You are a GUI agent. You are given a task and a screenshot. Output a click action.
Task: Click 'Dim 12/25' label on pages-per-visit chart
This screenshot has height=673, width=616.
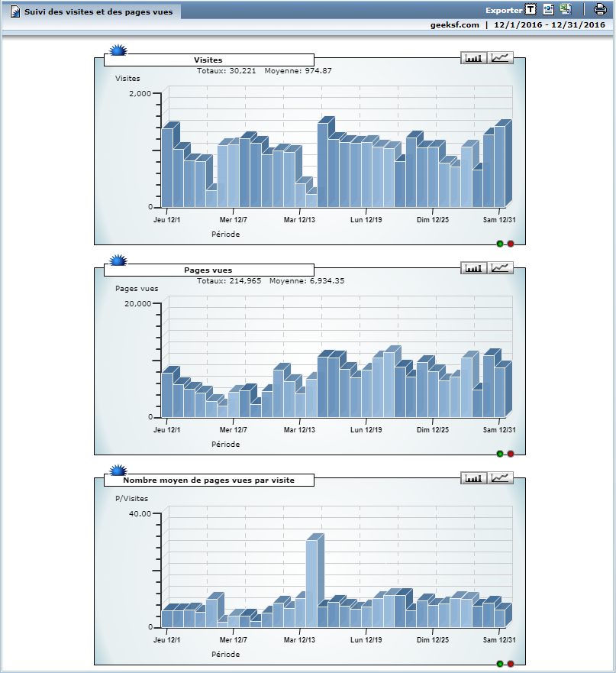432,639
